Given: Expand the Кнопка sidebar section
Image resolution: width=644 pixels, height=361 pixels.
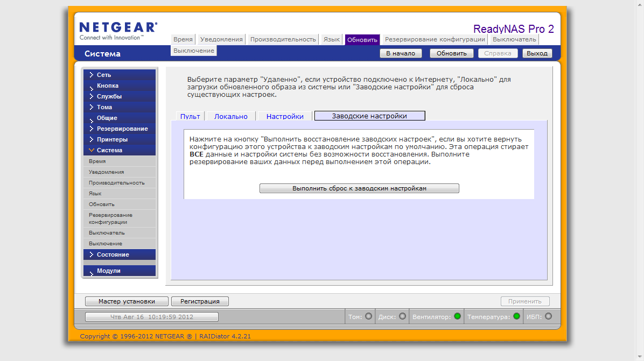Looking at the screenshot, I should [x=120, y=86].
